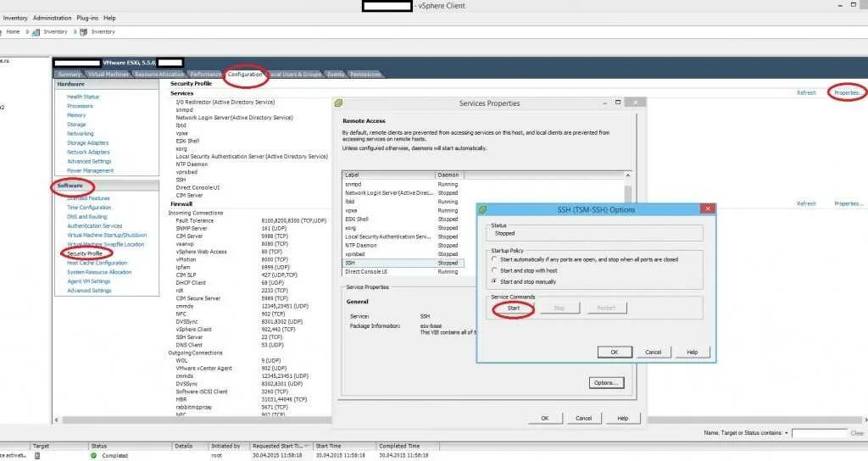Open System Resource Allocation under Software
This screenshot has width=868, height=461.
click(x=99, y=272)
